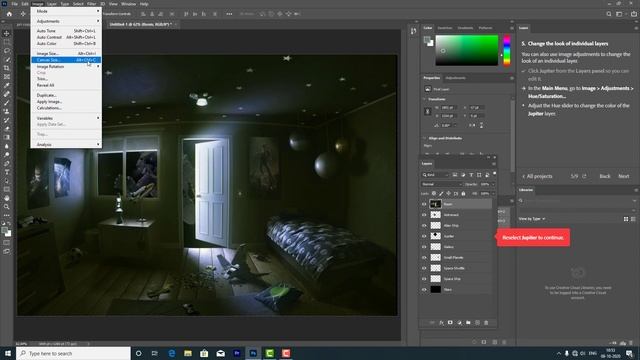
Task: Open the Filter menu in menu bar
Action: pyautogui.click(x=91, y=4)
